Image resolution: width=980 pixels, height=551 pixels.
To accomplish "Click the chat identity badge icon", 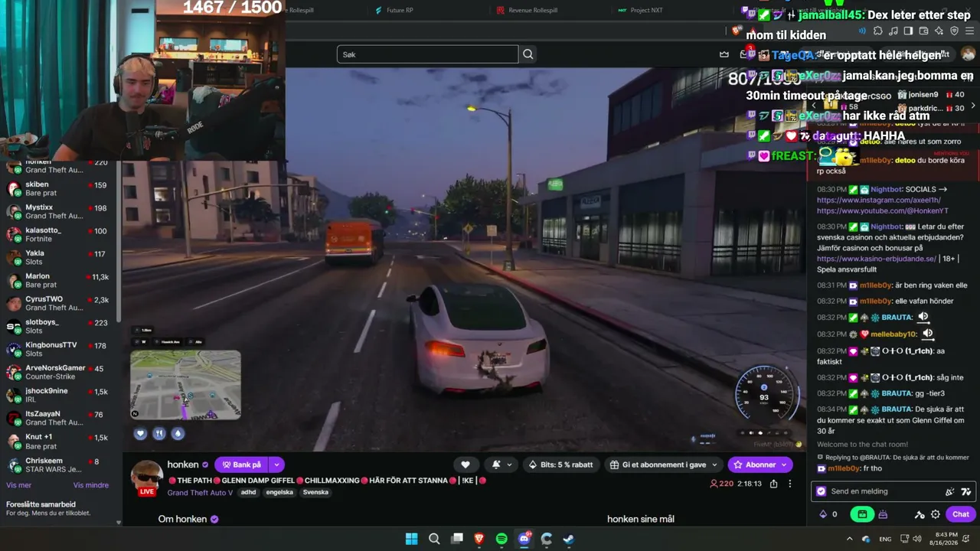I will point(822,491).
